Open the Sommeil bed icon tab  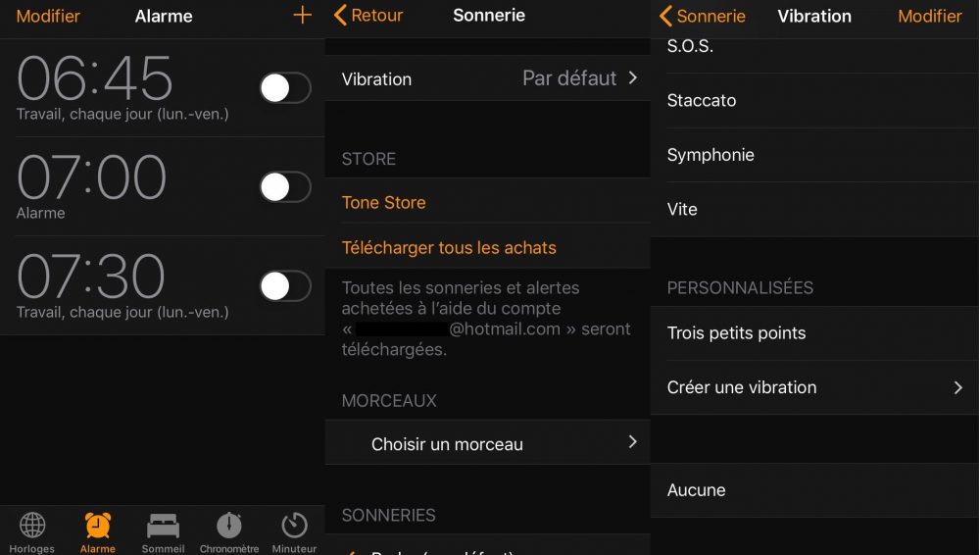pos(163,532)
